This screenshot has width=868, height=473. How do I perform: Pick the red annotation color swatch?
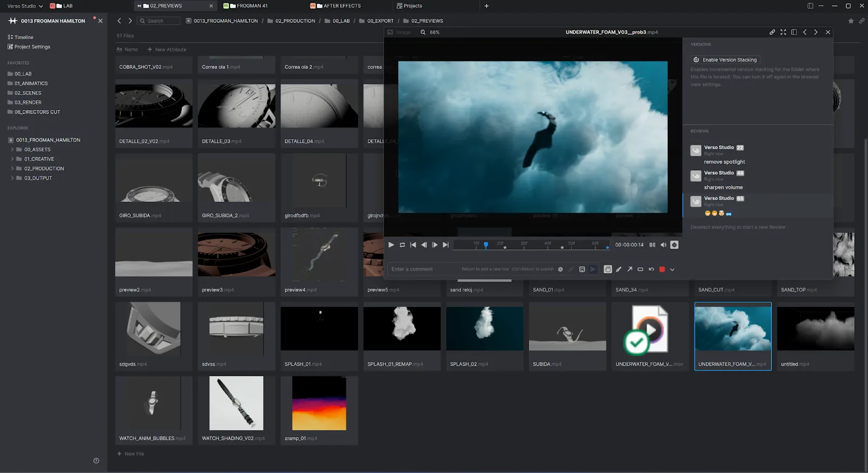(662, 269)
